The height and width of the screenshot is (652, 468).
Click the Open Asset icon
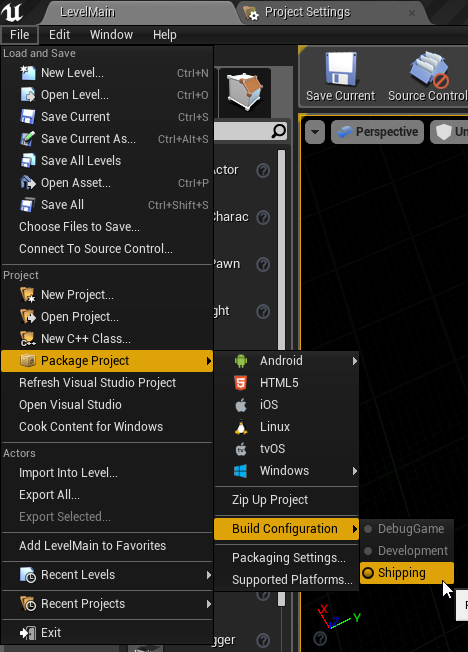28,183
